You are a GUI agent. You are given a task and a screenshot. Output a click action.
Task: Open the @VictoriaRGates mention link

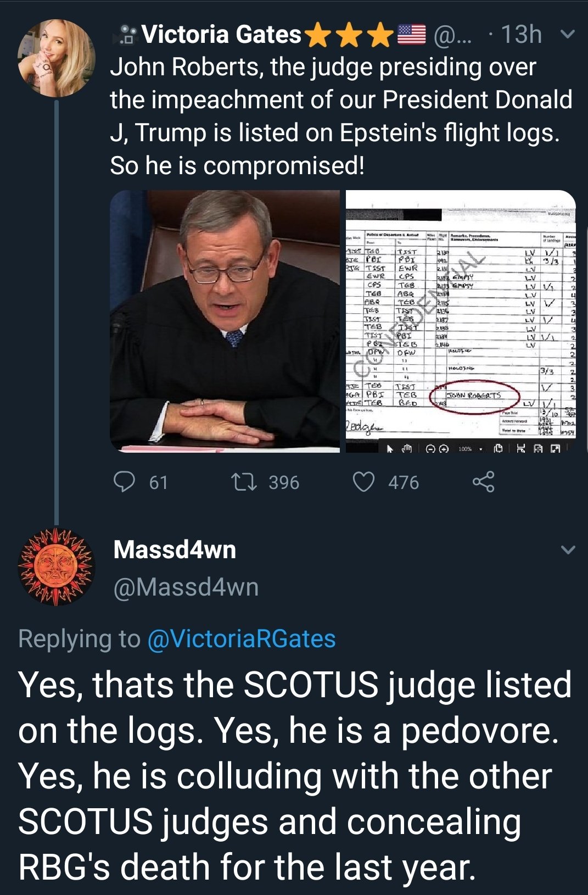(x=242, y=638)
